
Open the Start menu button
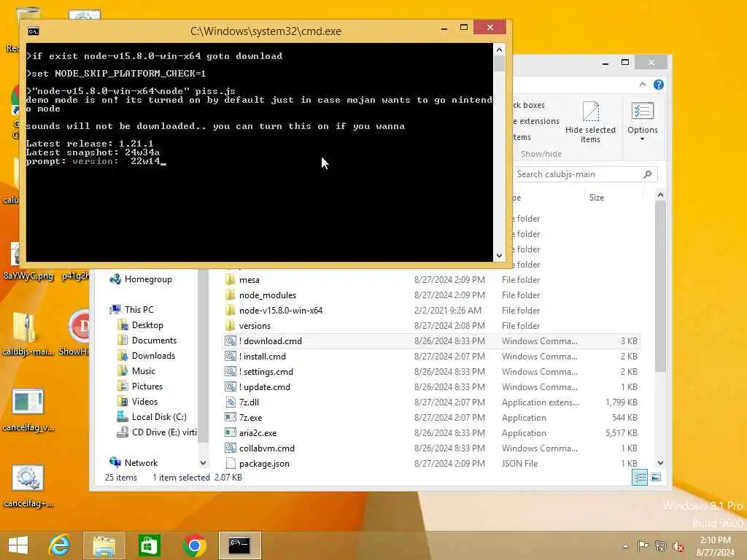(x=18, y=545)
